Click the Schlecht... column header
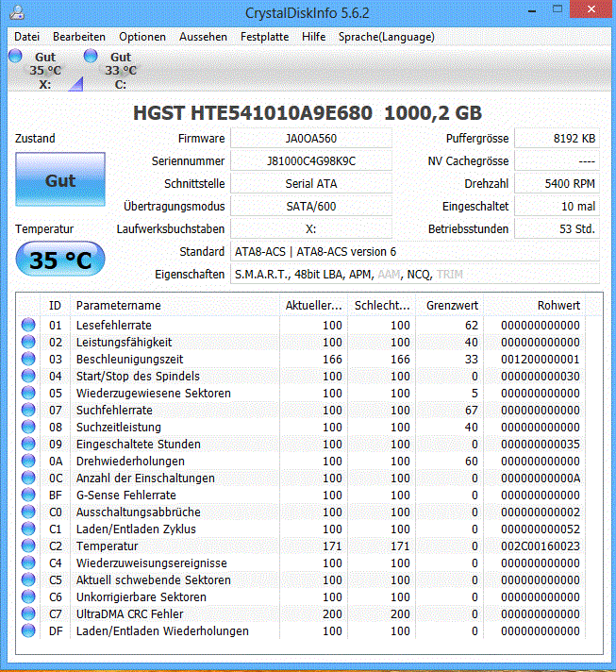 [382, 306]
